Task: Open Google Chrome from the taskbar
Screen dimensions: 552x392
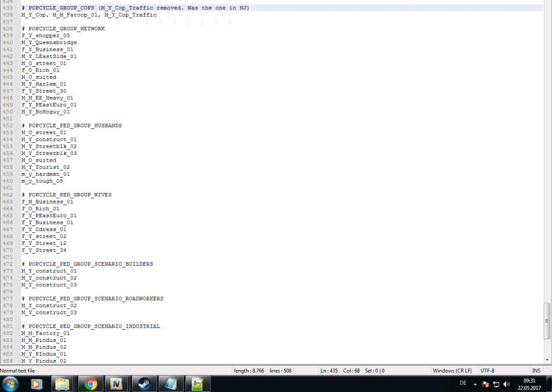Action: coord(89,383)
